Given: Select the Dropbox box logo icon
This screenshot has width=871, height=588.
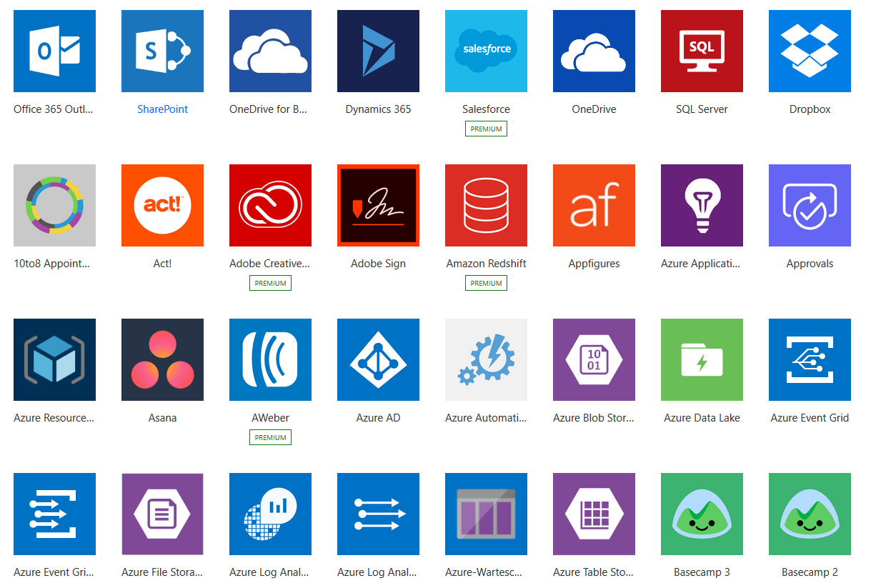Looking at the screenshot, I should tap(810, 51).
